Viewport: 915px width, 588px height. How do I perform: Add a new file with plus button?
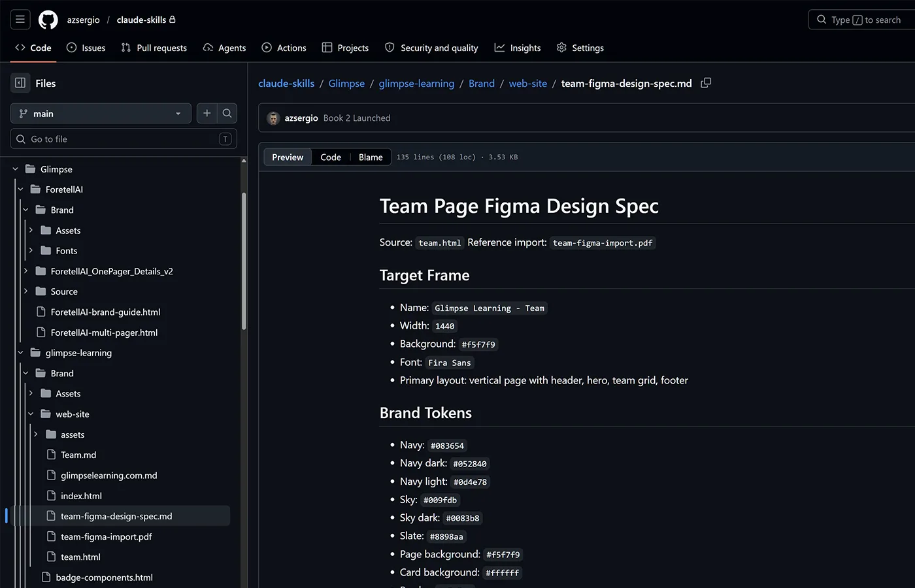coord(207,113)
